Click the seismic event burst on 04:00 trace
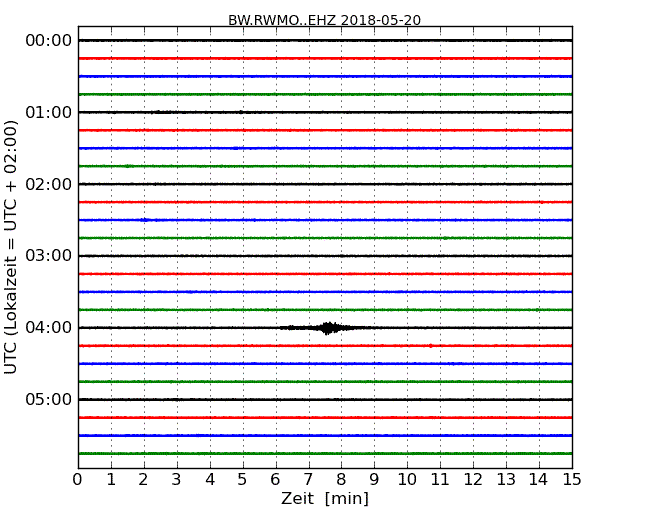This screenshot has width=650, height=520. click(x=328, y=328)
